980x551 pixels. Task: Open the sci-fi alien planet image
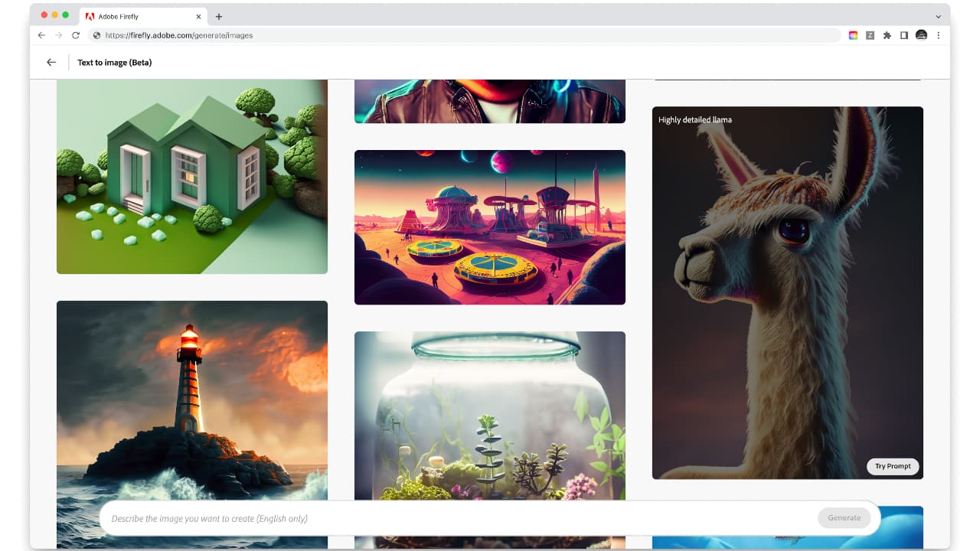pos(490,227)
